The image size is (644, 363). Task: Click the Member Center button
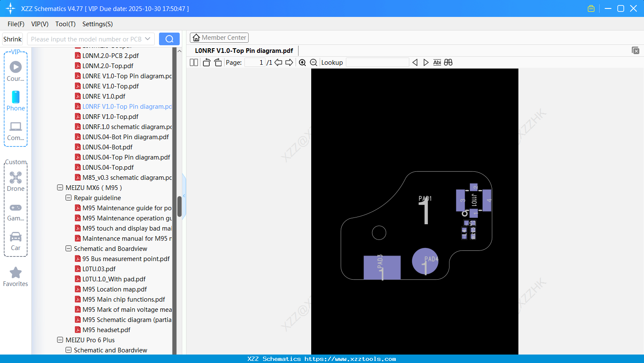tap(219, 38)
